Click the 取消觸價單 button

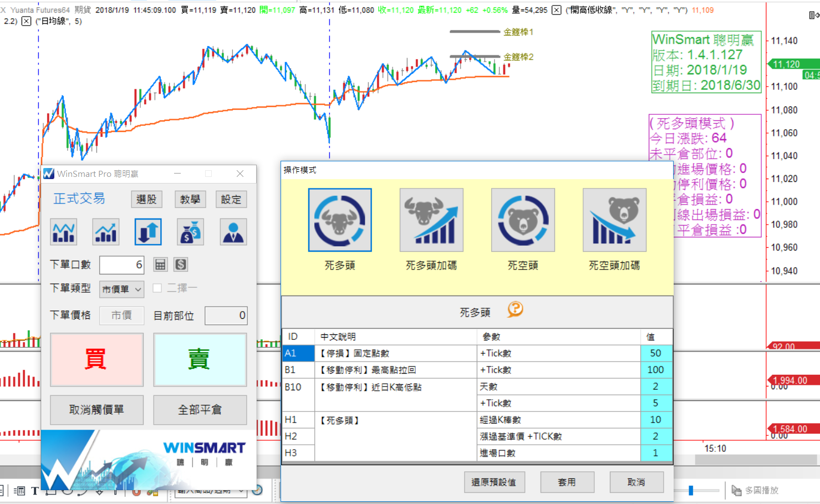coord(97,410)
